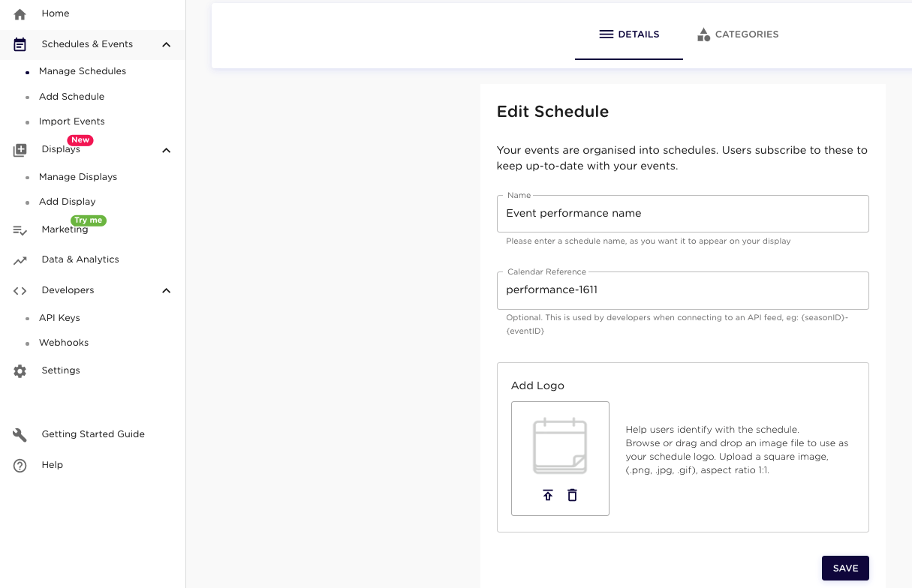
Task: Click the Displays sidebar icon
Action: 20,151
